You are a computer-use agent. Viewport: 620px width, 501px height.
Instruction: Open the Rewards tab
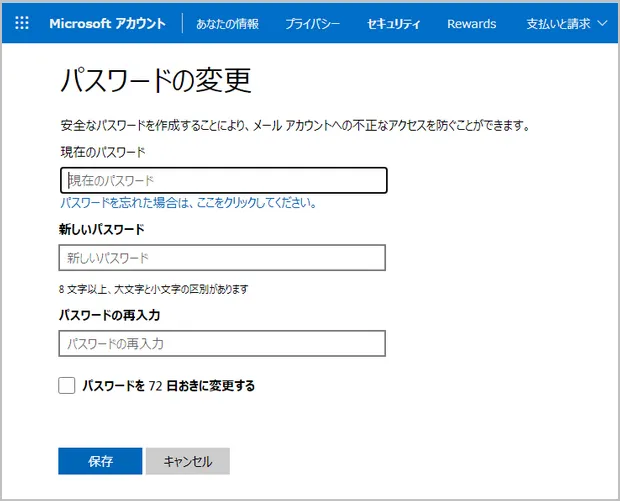(x=471, y=24)
